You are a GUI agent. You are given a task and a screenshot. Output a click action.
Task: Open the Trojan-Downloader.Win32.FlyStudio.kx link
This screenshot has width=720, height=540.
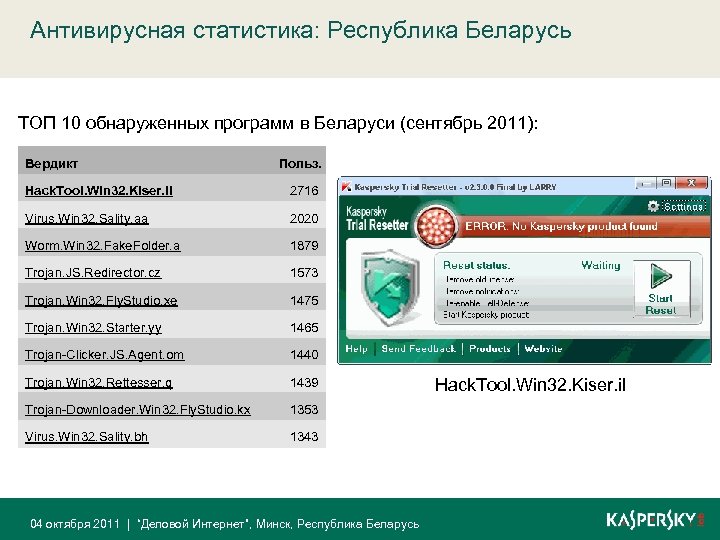(x=138, y=409)
